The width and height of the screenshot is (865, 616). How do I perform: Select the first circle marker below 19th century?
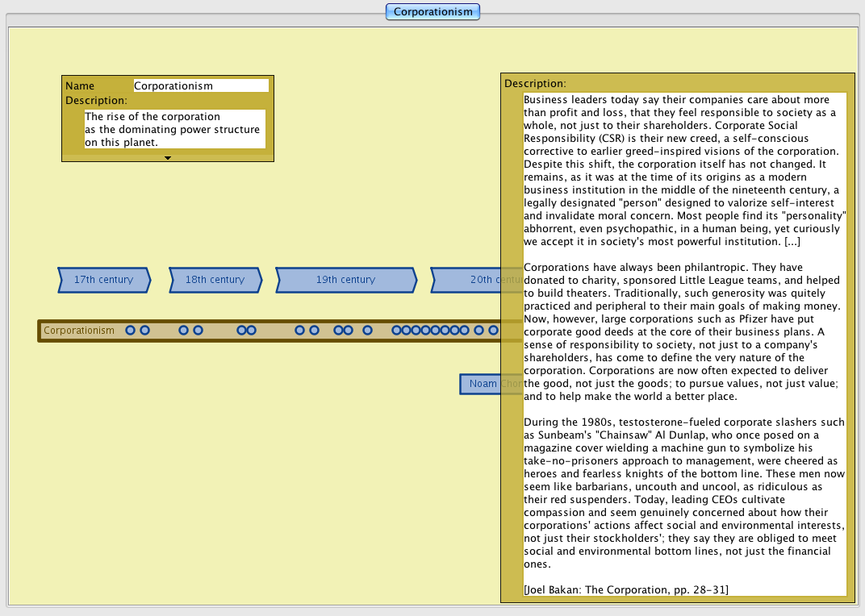click(x=299, y=331)
